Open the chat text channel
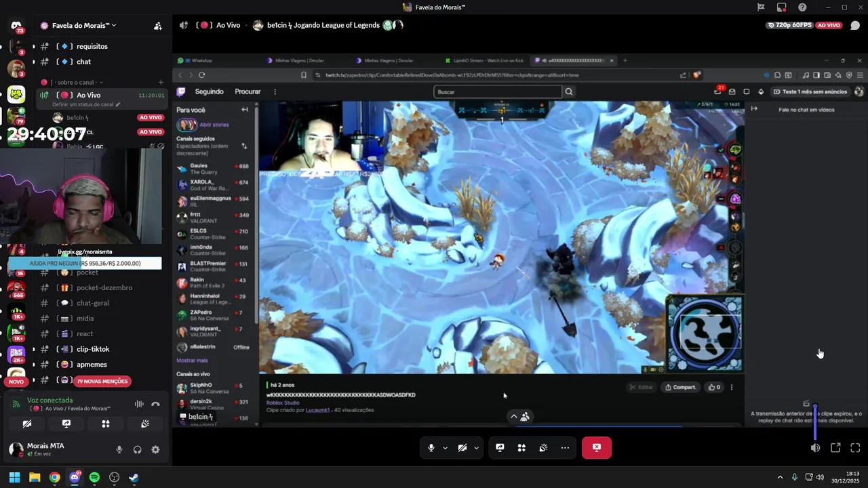The width and height of the screenshot is (868, 488). 84,62
